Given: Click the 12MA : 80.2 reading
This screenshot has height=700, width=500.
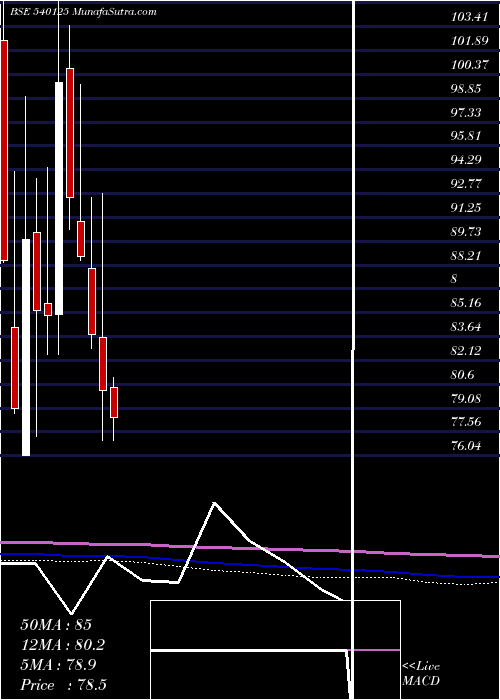Looking at the screenshot, I should [63, 645].
